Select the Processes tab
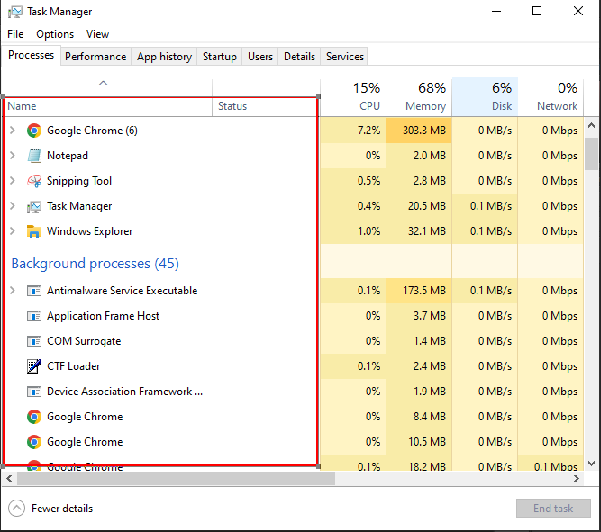 point(31,55)
